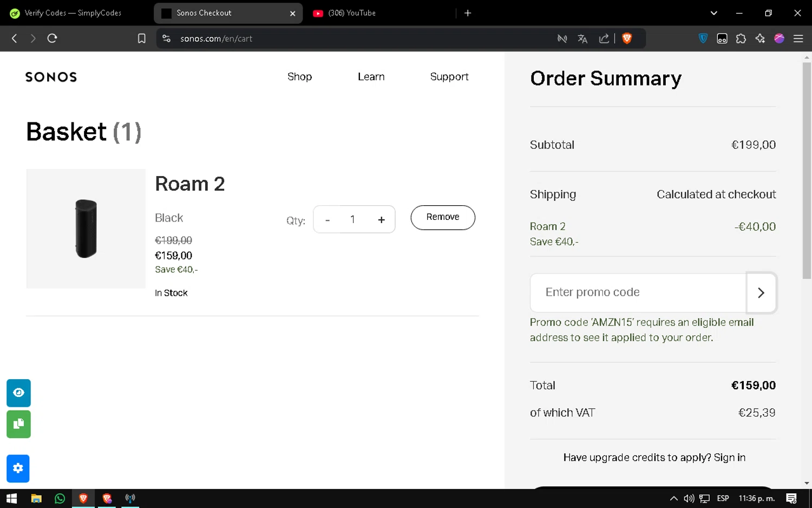Open the extensions puzzle icon

point(741,38)
